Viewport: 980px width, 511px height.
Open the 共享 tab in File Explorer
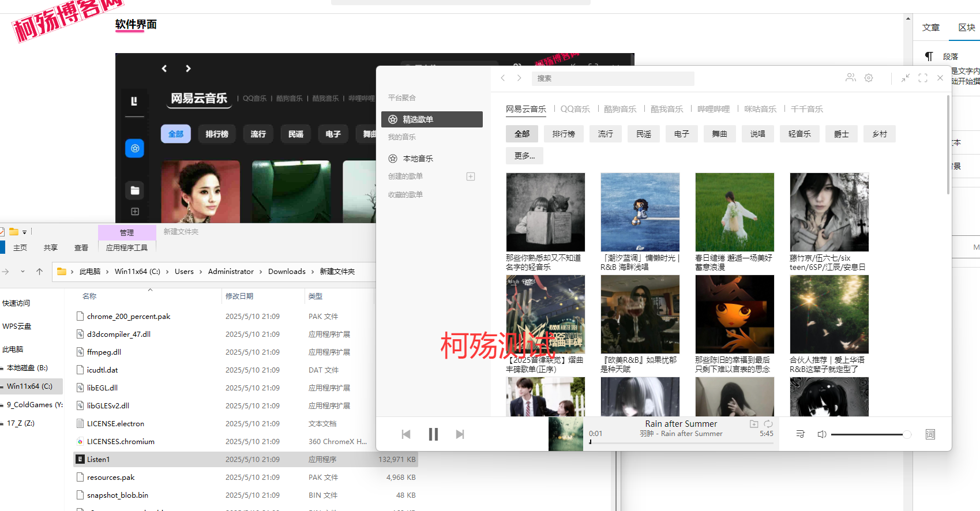pyautogui.click(x=51, y=248)
